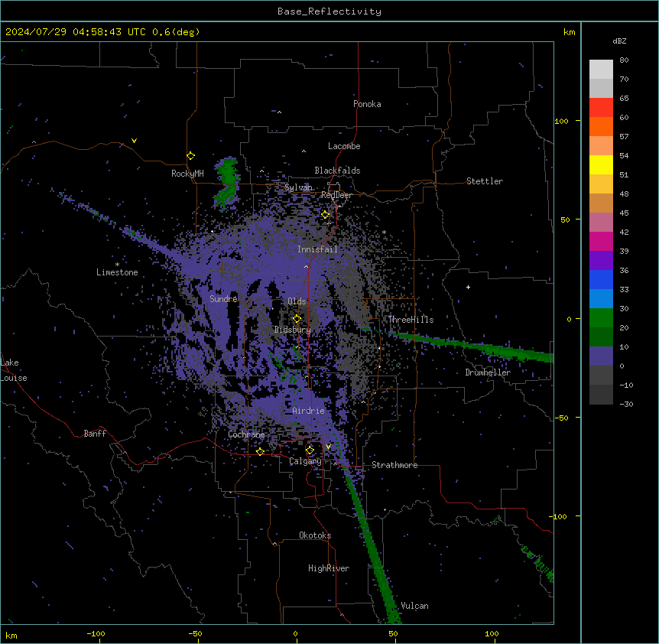Click the RockyMH label

pyautogui.click(x=187, y=174)
